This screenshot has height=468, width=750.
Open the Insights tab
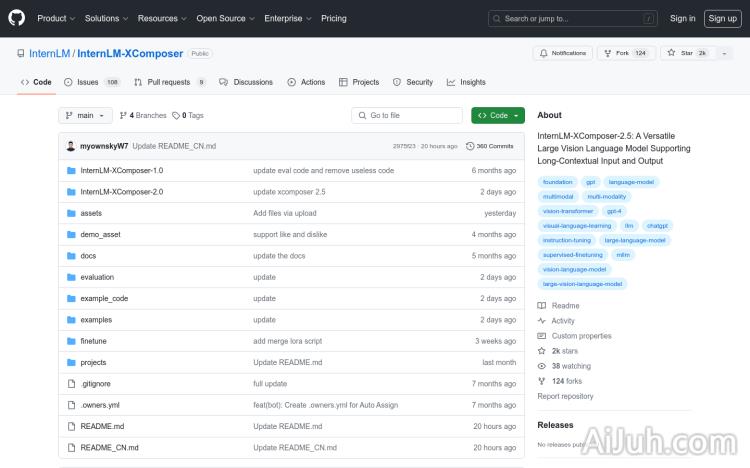[466, 82]
